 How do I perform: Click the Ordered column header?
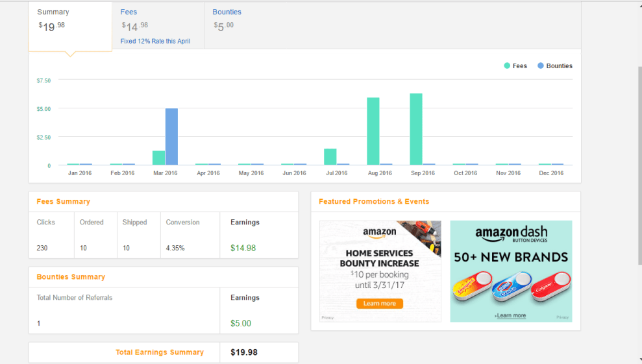(92, 223)
